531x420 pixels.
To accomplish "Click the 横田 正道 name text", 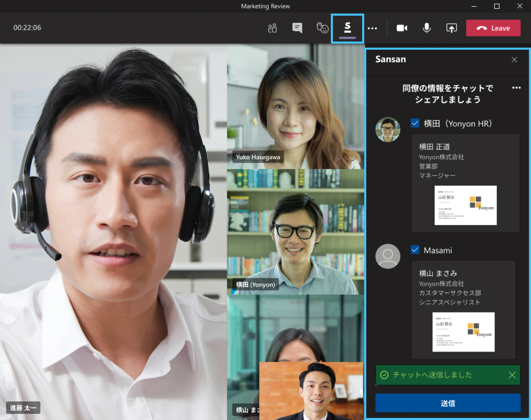I will point(434,147).
